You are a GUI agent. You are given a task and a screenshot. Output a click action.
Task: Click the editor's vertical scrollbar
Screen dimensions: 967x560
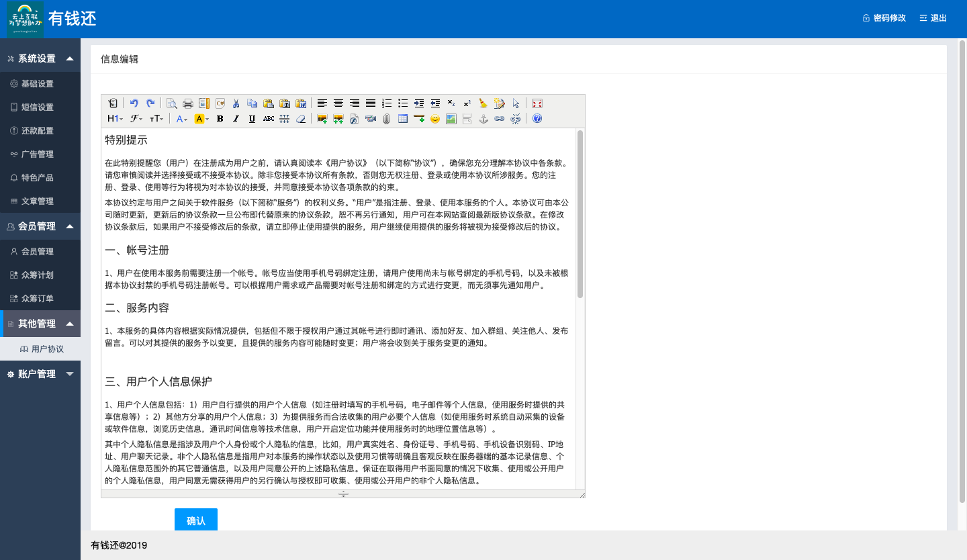(580, 215)
